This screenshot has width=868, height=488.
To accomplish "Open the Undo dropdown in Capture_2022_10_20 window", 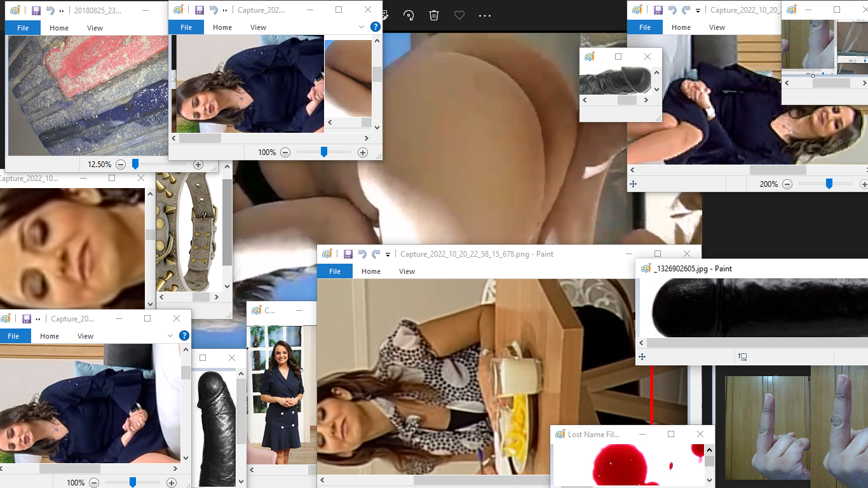I will coord(698,10).
